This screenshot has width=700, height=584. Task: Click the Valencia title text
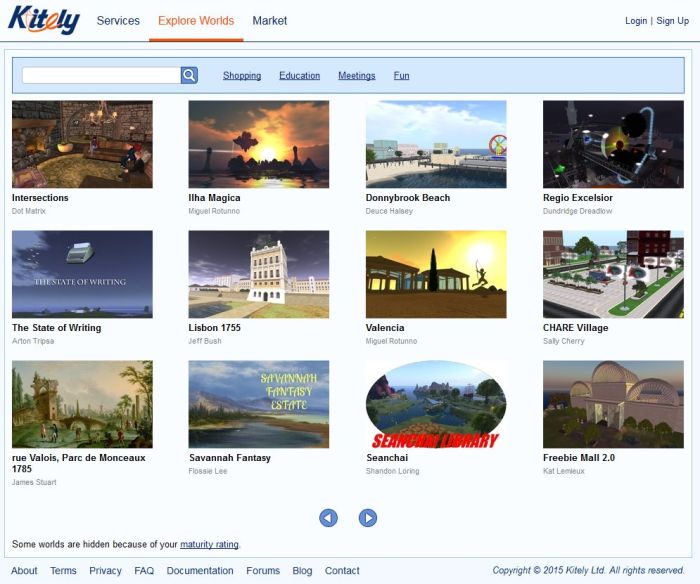pos(385,328)
